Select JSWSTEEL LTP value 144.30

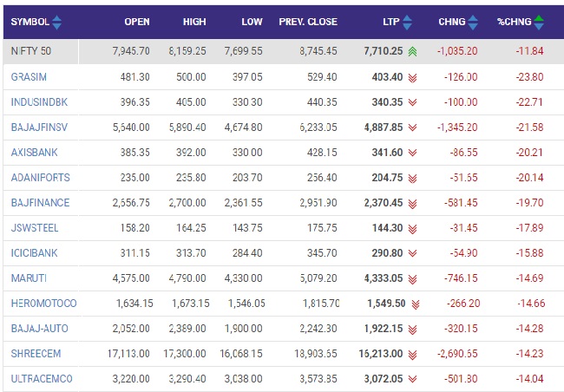[x=387, y=228]
